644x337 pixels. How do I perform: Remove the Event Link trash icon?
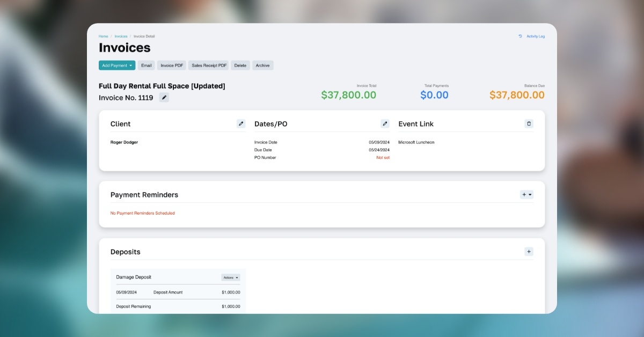coord(529,123)
